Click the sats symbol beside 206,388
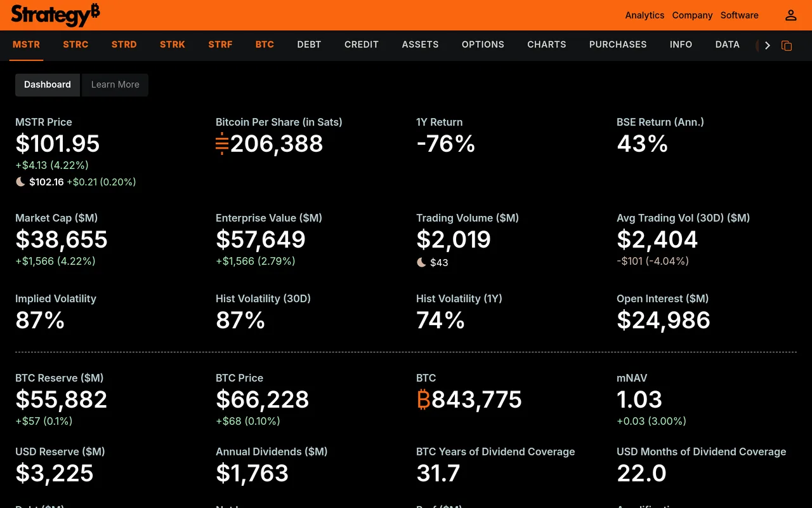 222,144
